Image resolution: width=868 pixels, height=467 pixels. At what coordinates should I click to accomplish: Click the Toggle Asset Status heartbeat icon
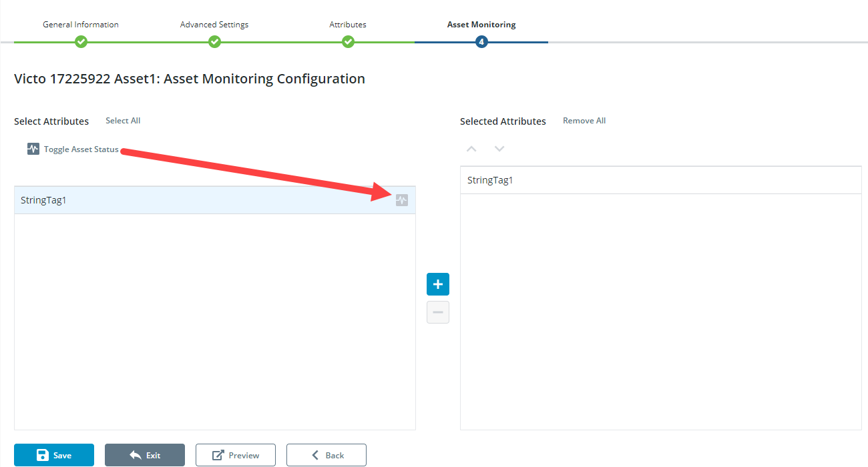[33, 148]
